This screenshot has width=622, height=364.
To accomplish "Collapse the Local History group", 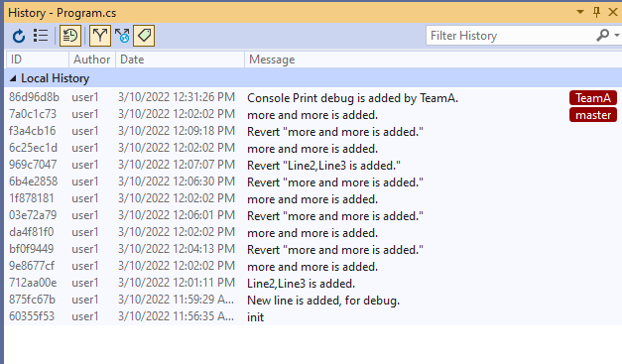I will (x=13, y=78).
